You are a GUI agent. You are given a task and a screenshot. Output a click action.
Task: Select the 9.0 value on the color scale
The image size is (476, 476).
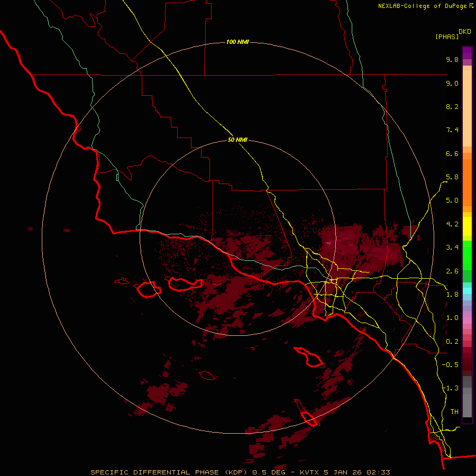click(452, 83)
